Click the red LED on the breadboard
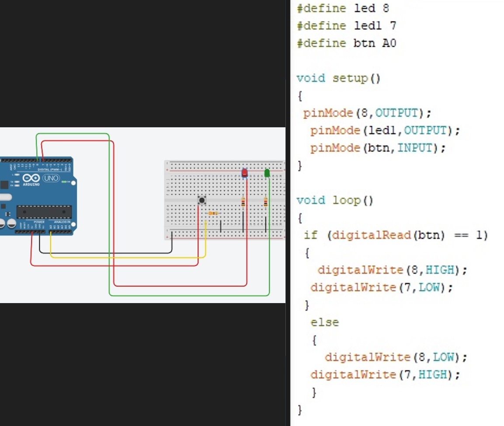This screenshot has height=426, width=504. [x=244, y=174]
